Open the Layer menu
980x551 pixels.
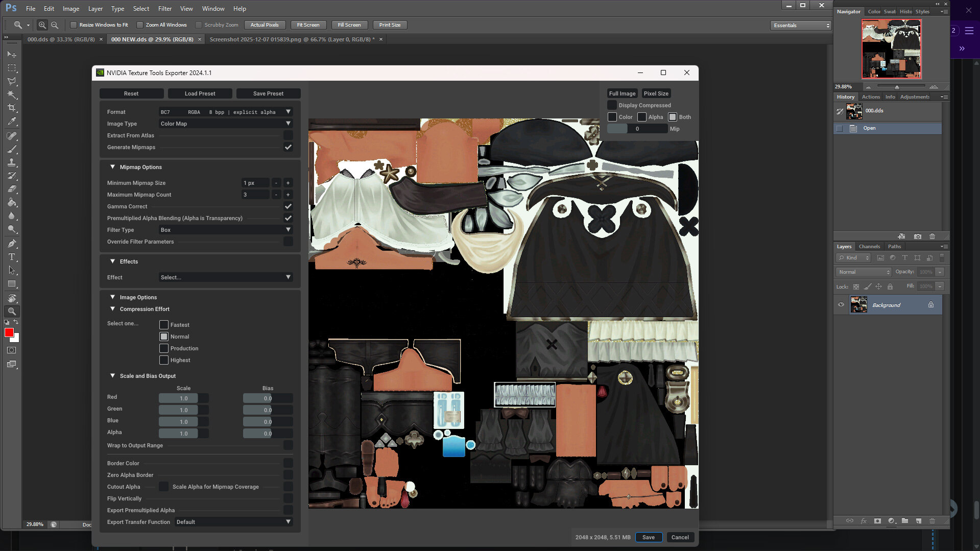95,9
